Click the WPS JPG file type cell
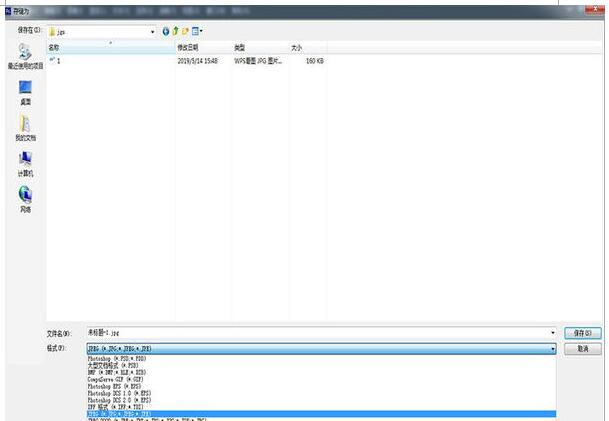 258,61
